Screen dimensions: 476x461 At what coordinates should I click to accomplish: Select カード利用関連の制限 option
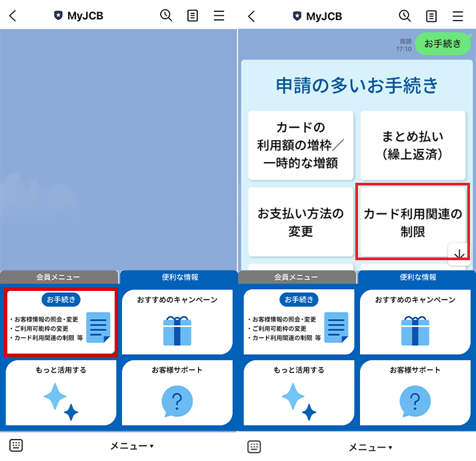tap(412, 223)
